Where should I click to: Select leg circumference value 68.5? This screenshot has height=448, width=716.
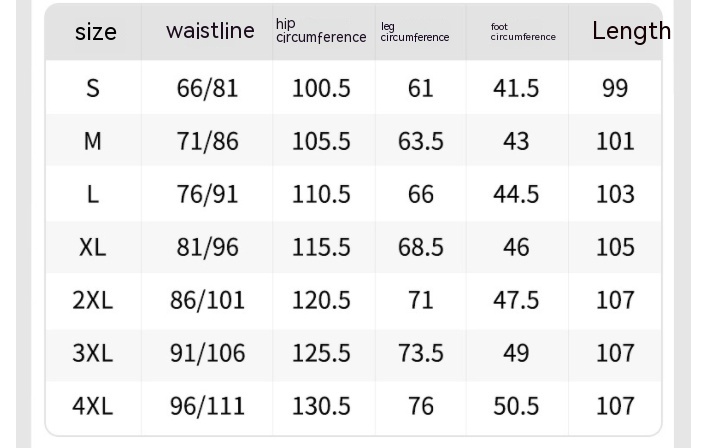coord(420,246)
